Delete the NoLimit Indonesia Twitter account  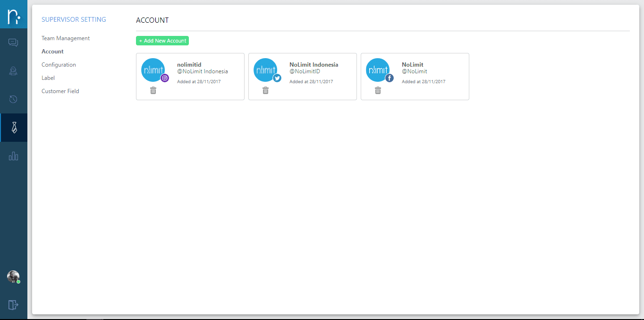[265, 91]
